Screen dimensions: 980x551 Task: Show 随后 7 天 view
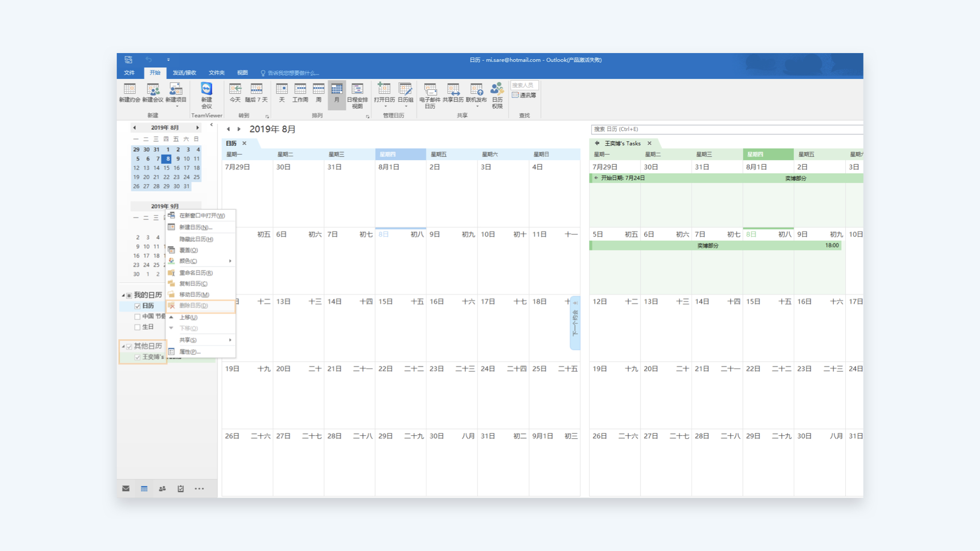256,92
